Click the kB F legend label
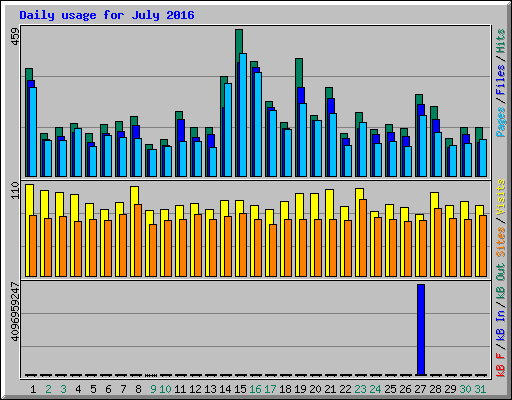This screenshot has width=512, height=400. (x=501, y=365)
